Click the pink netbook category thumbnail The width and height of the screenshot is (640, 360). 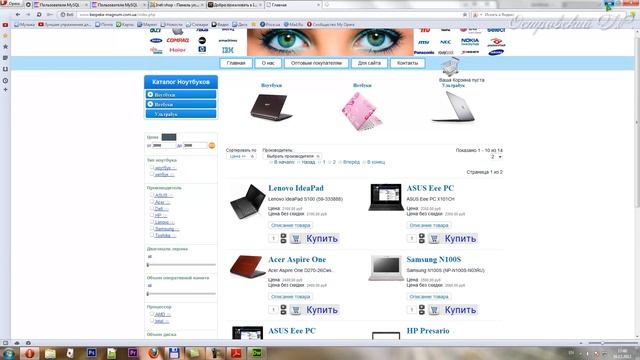tap(362, 111)
